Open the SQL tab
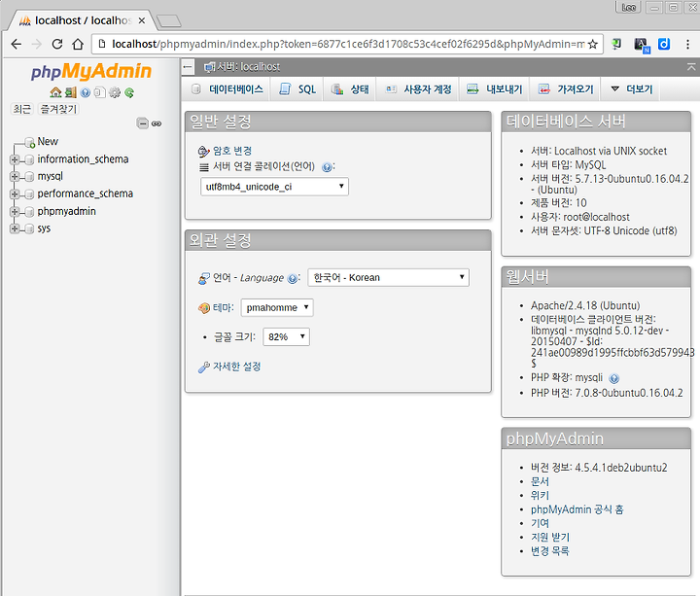This screenshot has height=596, width=700. [297, 89]
